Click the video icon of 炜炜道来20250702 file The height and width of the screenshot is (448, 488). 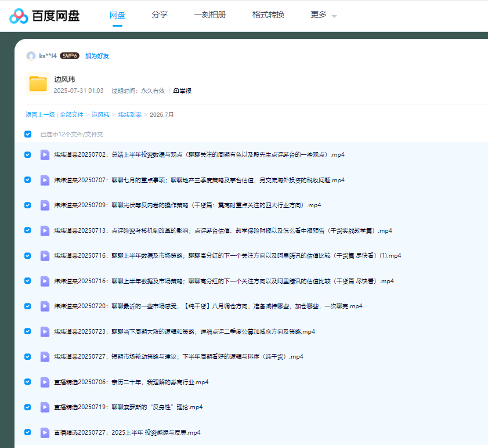pos(45,155)
